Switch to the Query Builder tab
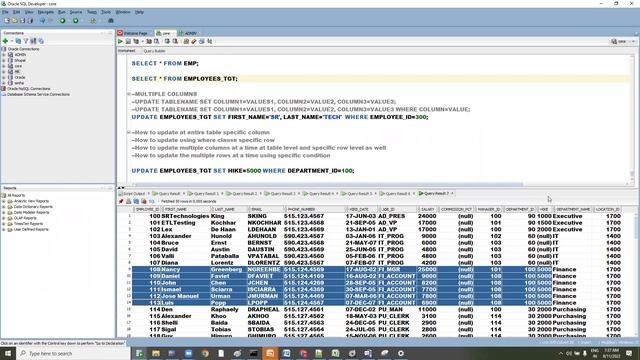This screenshot has height=360, width=640. coord(154,51)
